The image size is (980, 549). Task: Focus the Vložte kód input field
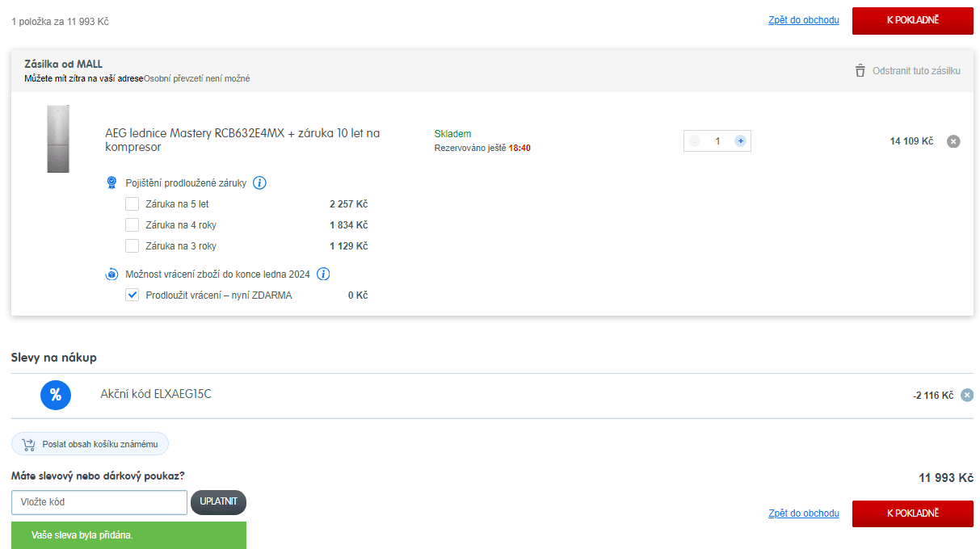pyautogui.click(x=99, y=502)
